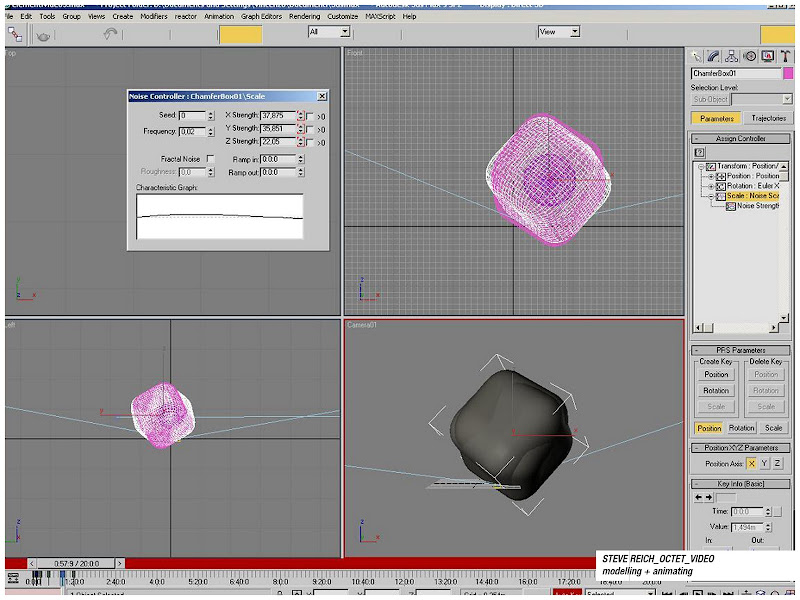This screenshot has height=600, width=800.
Task: Select Y as the Position Axis
Action: [x=765, y=464]
